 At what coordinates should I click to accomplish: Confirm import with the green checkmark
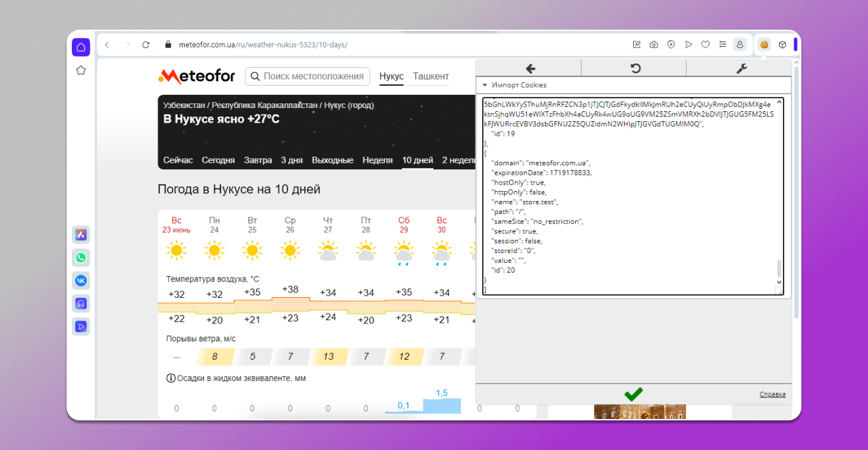[x=633, y=394]
